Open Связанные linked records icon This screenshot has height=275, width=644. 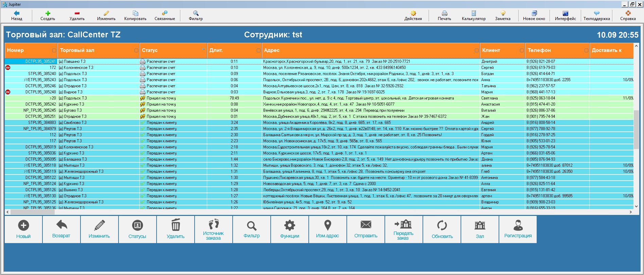pos(165,13)
